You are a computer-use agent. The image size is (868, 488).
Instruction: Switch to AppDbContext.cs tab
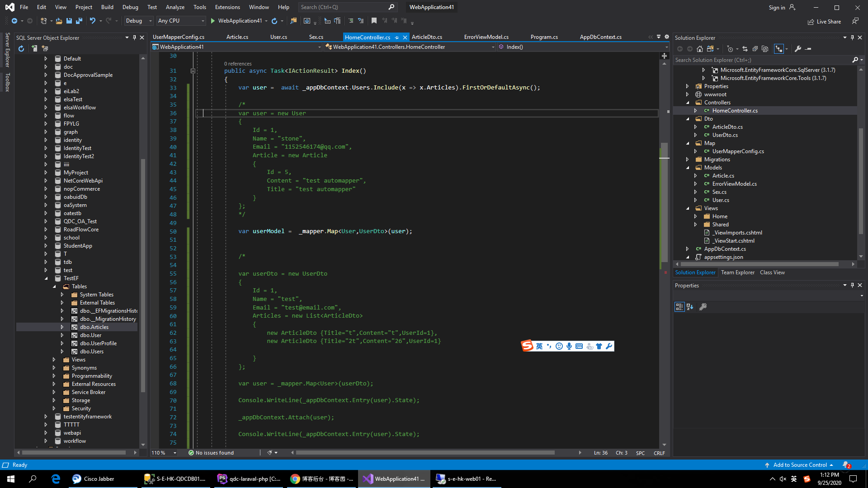pyautogui.click(x=600, y=37)
